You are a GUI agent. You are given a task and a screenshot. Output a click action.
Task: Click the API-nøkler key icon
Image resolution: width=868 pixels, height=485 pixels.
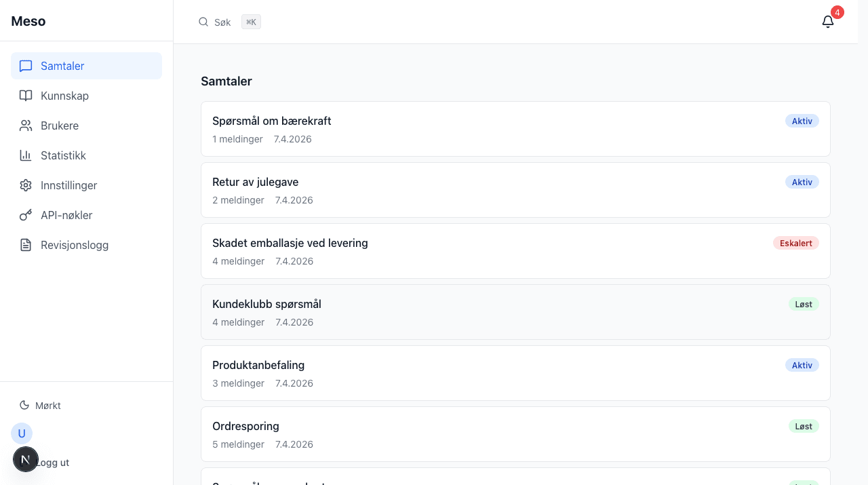click(26, 215)
